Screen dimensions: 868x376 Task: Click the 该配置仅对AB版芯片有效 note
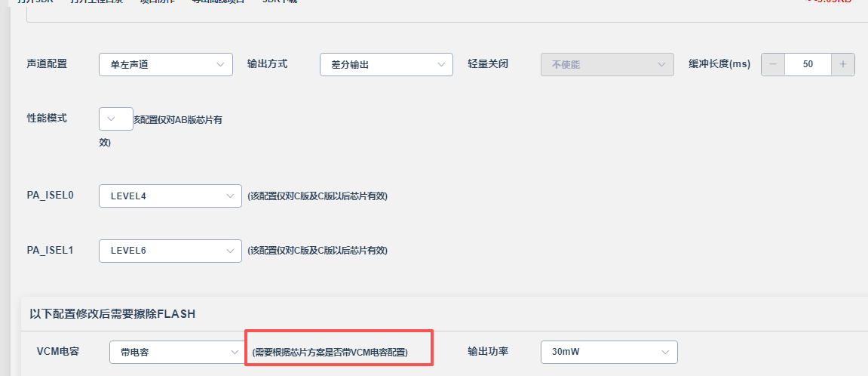coord(161,131)
